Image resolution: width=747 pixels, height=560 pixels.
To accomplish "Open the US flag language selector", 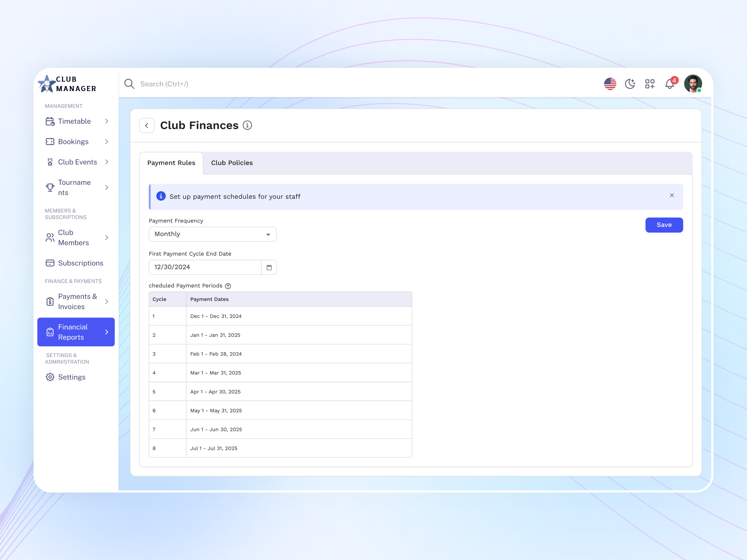I will (610, 84).
